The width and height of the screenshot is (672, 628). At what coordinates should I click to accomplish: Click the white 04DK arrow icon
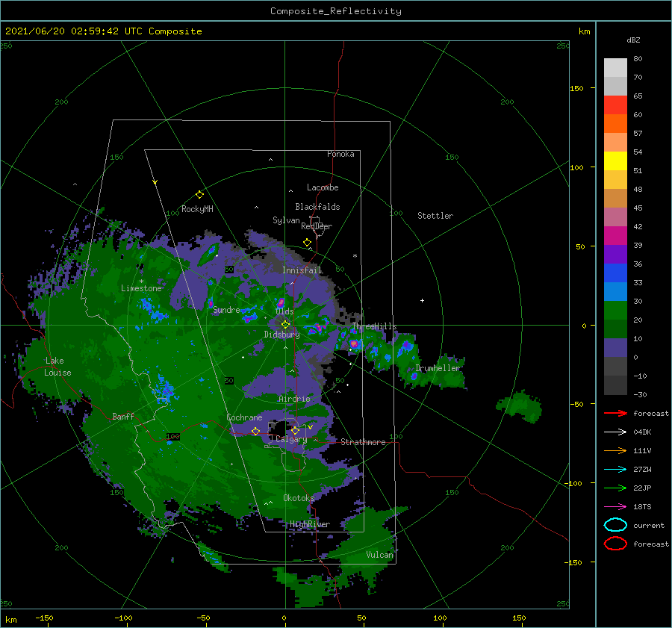click(615, 432)
